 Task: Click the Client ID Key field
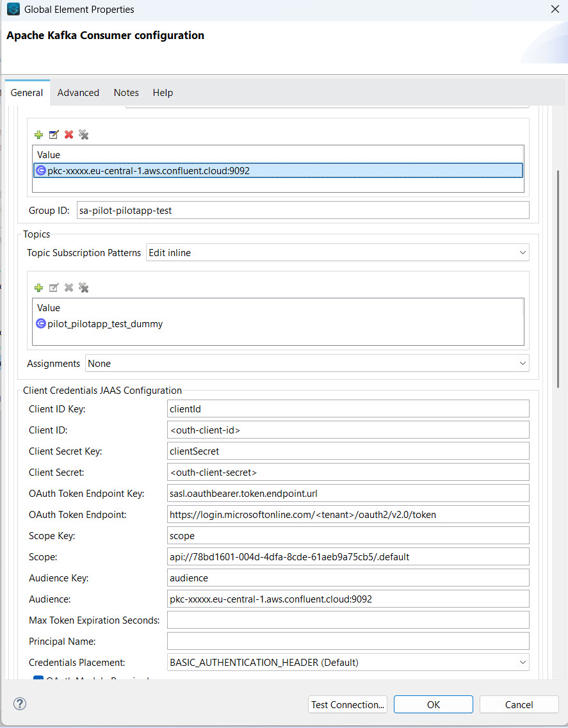(x=348, y=409)
